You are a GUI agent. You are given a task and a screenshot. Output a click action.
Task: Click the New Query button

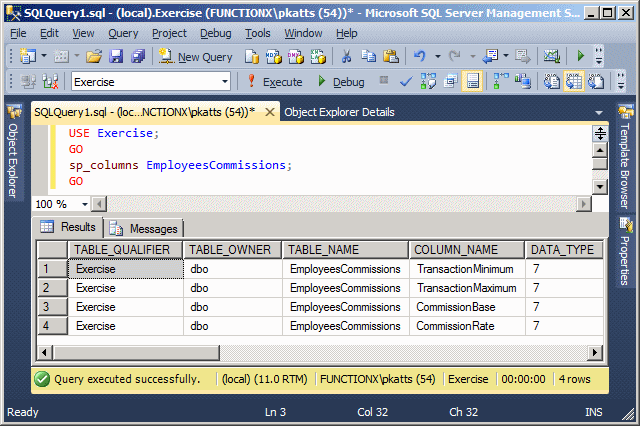196,57
